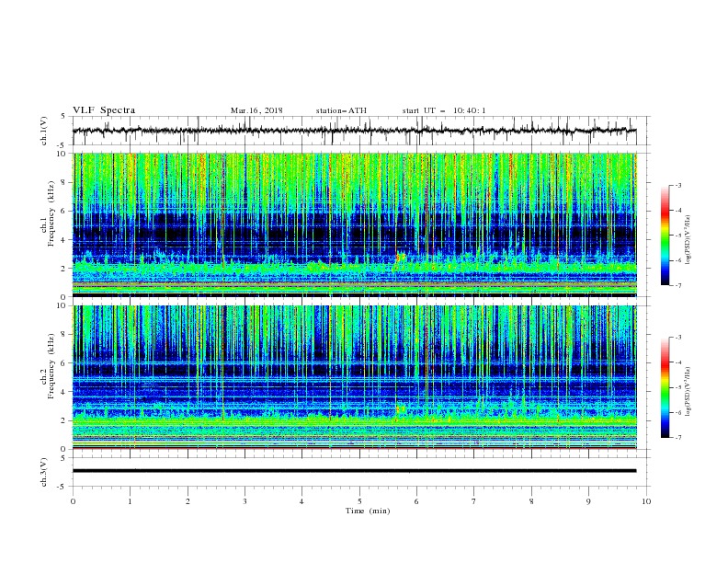This screenshot has width=728, height=563.
Task: Click time axis tick label "10" at right end
Action: pos(646,501)
